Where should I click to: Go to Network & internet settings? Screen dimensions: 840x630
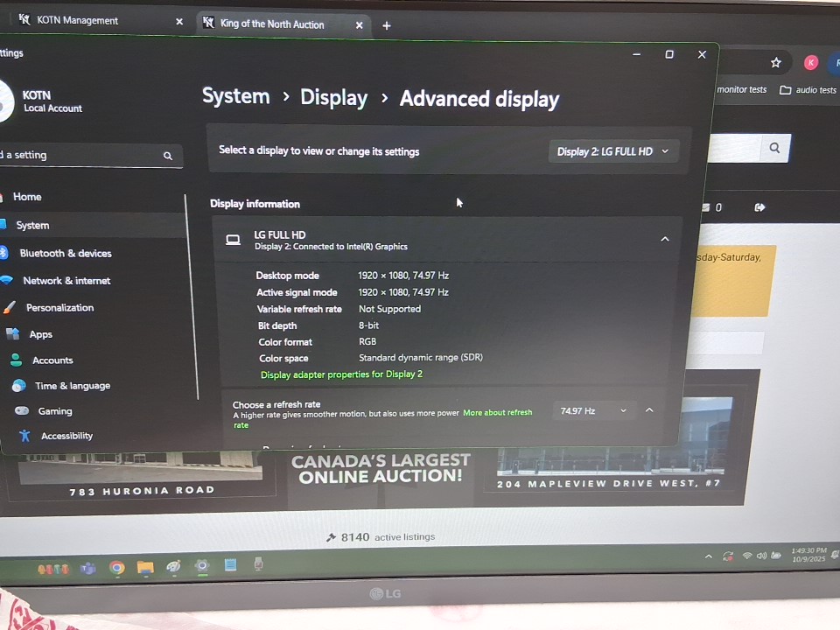(x=66, y=281)
